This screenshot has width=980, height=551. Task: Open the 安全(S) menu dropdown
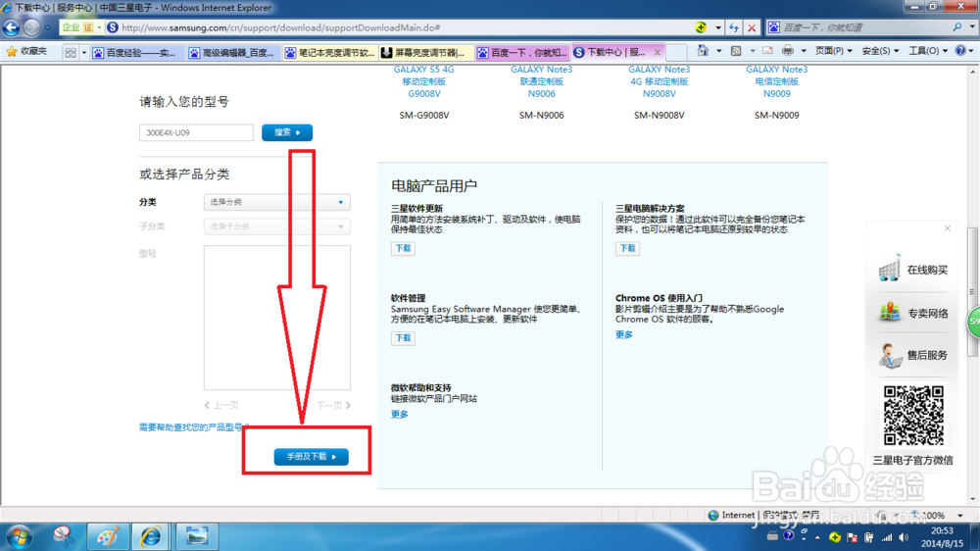pyautogui.click(x=880, y=51)
